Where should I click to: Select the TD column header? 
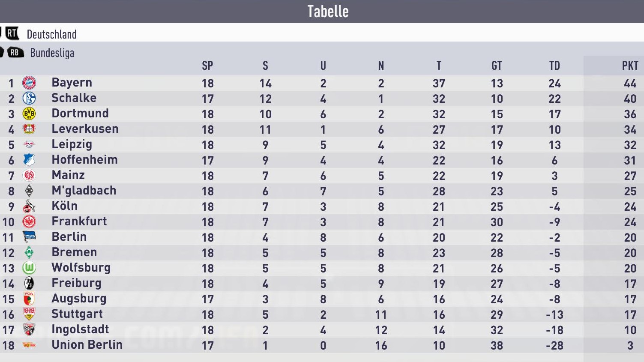(x=554, y=66)
